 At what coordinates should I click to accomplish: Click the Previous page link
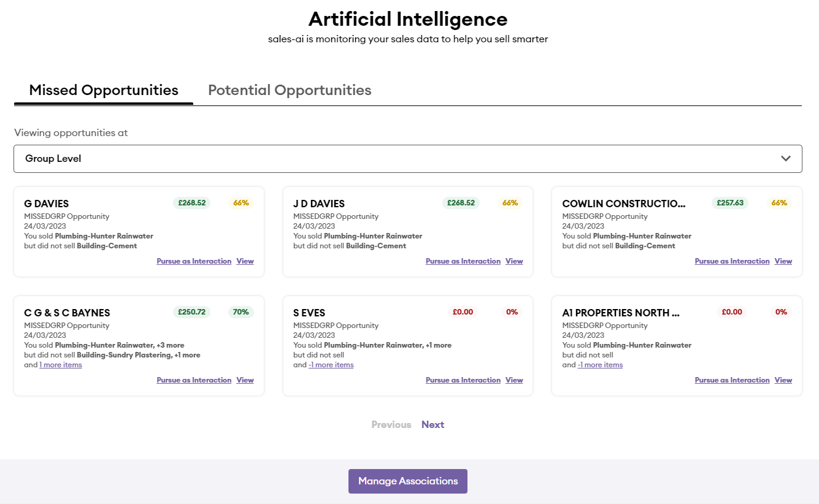click(x=391, y=424)
